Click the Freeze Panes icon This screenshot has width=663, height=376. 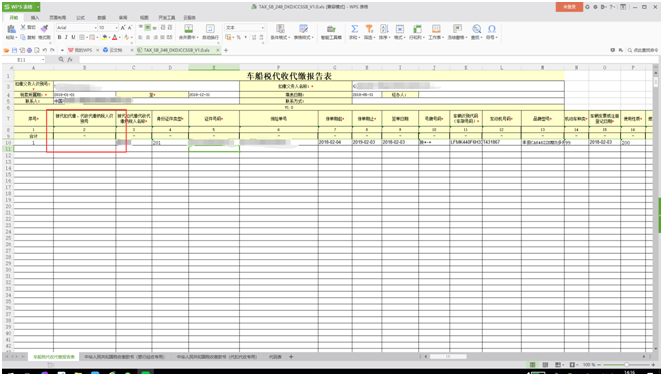(x=457, y=29)
